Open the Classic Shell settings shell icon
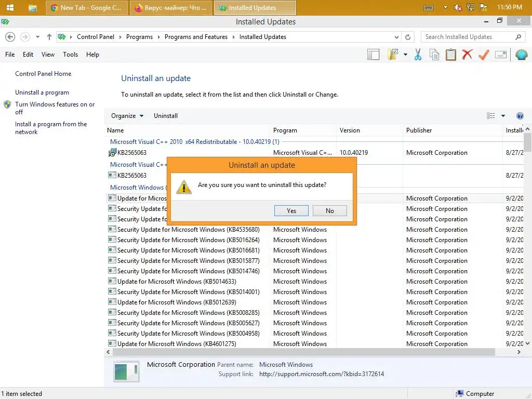This screenshot has height=399, width=532. tap(521, 55)
